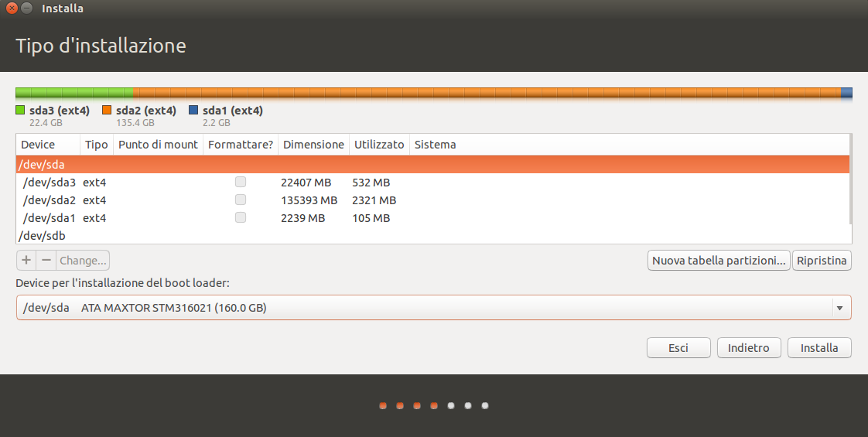The width and height of the screenshot is (868, 437).
Task: Click the 135393 MB size cell
Action: click(x=309, y=200)
